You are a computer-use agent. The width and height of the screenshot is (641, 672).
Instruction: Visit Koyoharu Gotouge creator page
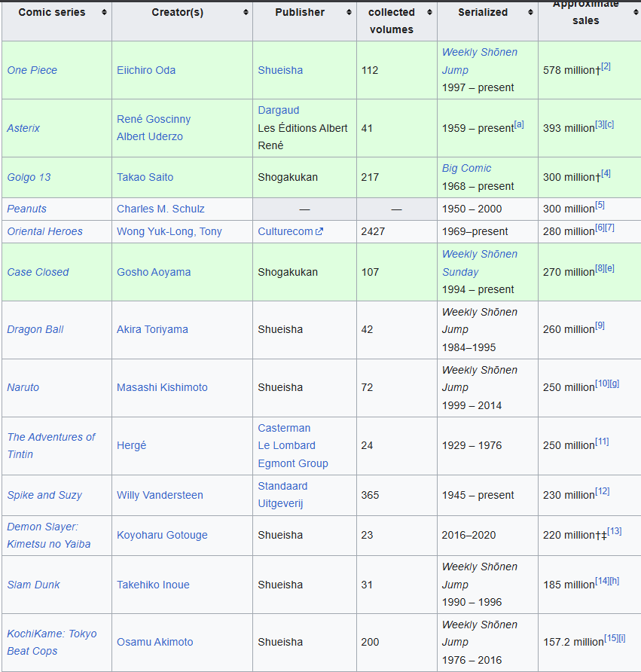pyautogui.click(x=163, y=536)
